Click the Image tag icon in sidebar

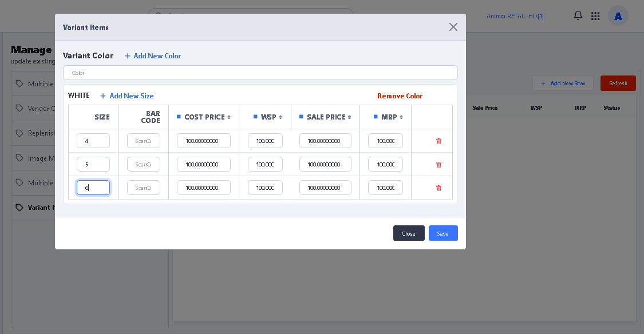pos(19,158)
